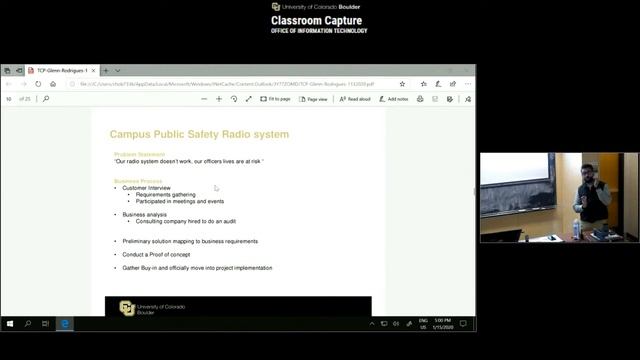Open the Settings and more ellipsis menu
This screenshot has height=360, width=640.
[x=468, y=84]
